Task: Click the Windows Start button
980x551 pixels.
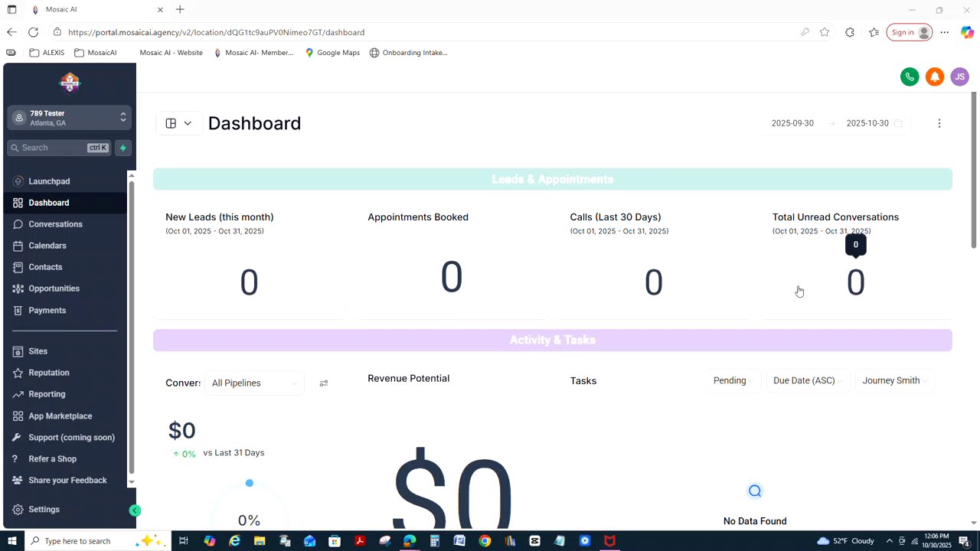Action: click(x=11, y=541)
